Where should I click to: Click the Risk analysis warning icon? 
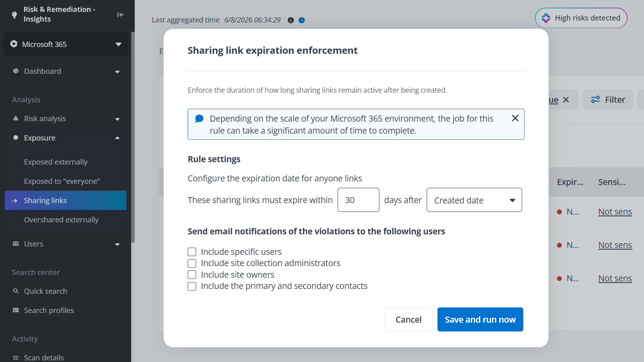click(x=16, y=118)
